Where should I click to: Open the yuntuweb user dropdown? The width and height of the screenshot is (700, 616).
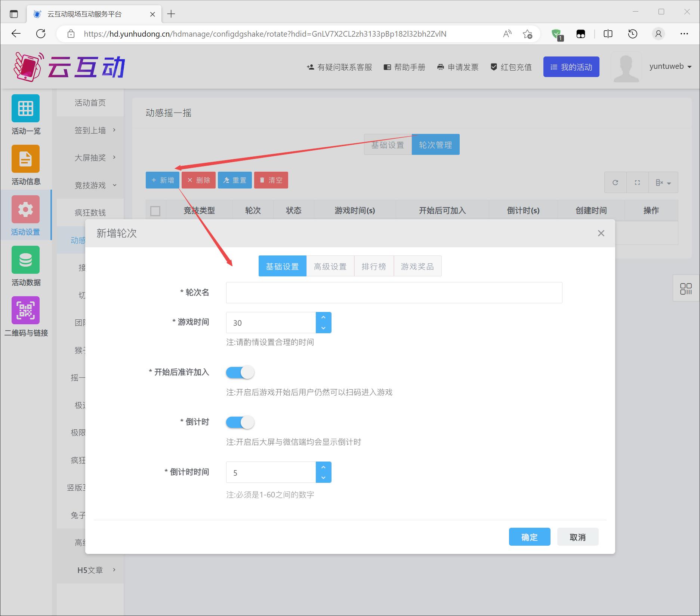click(x=670, y=67)
